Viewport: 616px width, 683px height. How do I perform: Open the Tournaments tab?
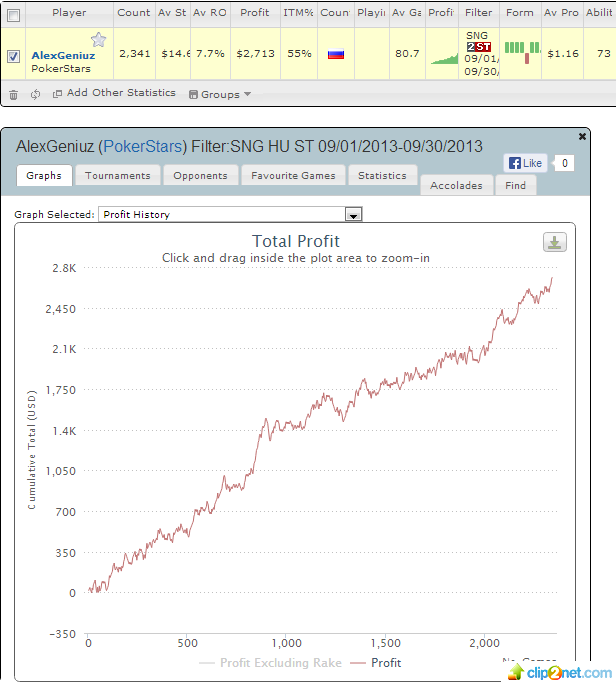(118, 175)
